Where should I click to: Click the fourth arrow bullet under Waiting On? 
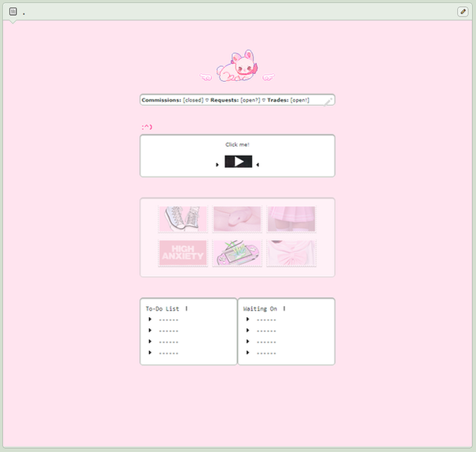coord(248,353)
